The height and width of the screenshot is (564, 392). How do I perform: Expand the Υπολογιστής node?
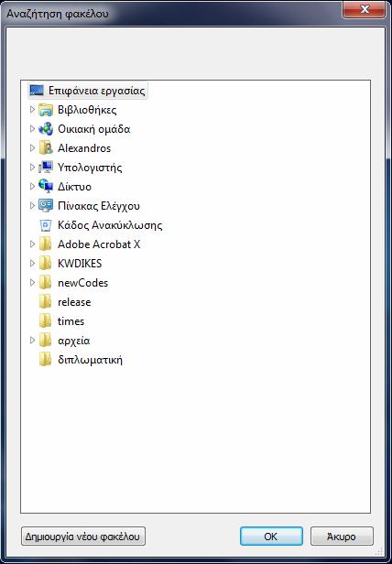coord(32,167)
